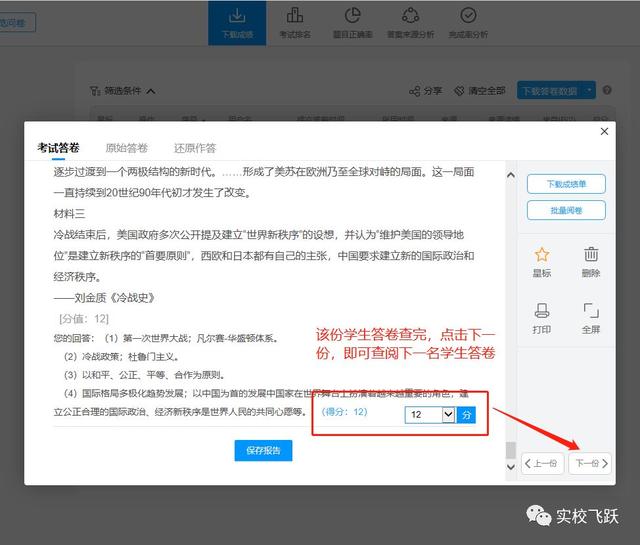
Task: Click the 批量阅卷 button
Action: click(x=566, y=211)
